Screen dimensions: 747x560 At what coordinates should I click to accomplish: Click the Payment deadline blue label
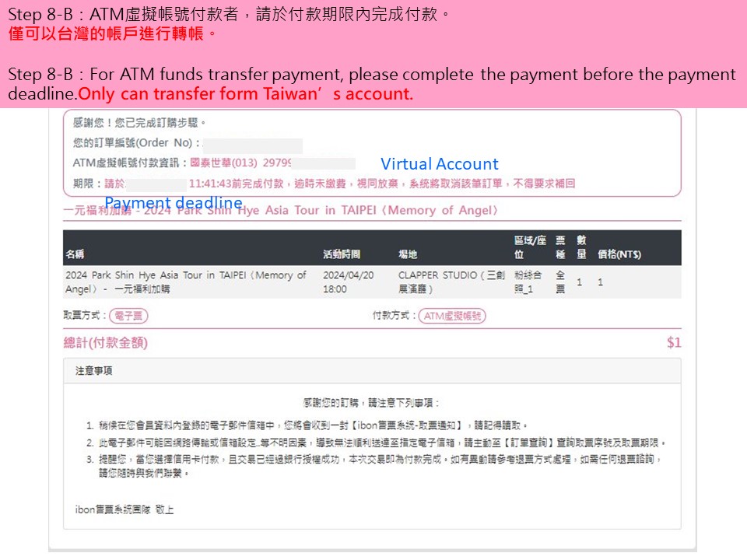click(174, 203)
